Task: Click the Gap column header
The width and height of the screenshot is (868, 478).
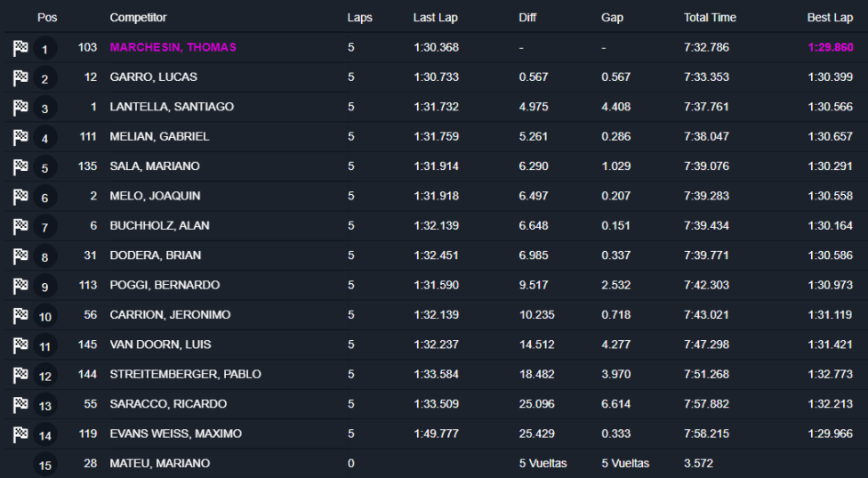Action: coord(612,18)
